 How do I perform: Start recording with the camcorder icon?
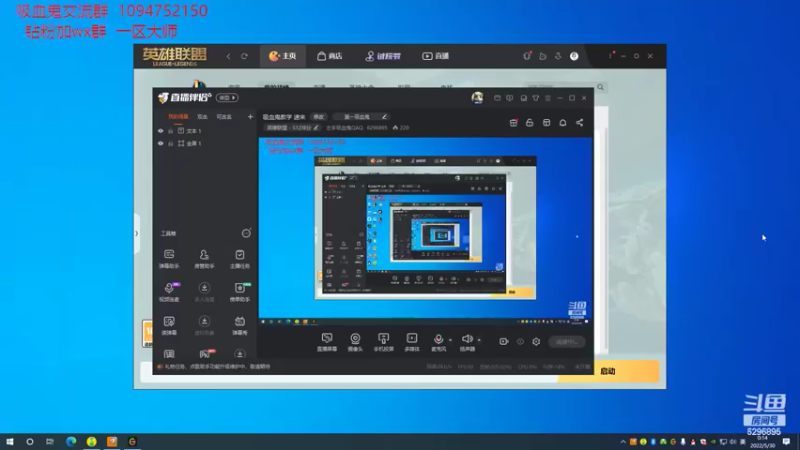pos(504,341)
